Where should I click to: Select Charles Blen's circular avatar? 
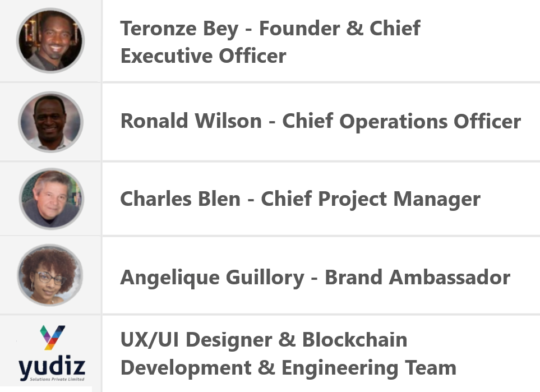click(x=51, y=199)
